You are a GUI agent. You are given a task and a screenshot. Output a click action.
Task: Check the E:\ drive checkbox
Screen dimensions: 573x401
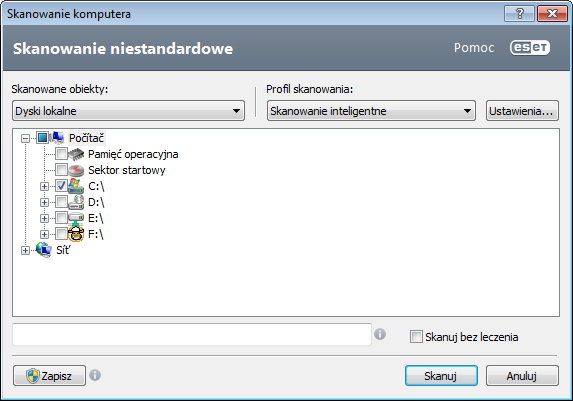click(61, 218)
